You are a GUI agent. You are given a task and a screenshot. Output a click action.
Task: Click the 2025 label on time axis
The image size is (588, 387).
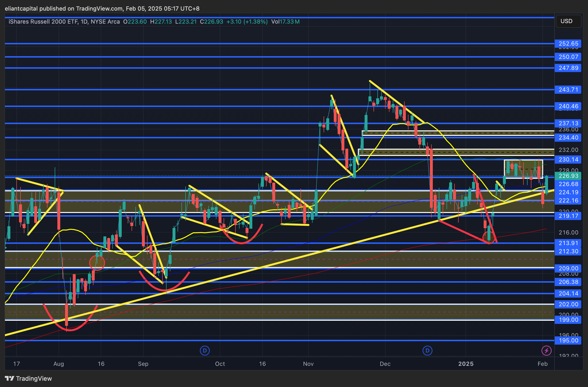(466, 364)
